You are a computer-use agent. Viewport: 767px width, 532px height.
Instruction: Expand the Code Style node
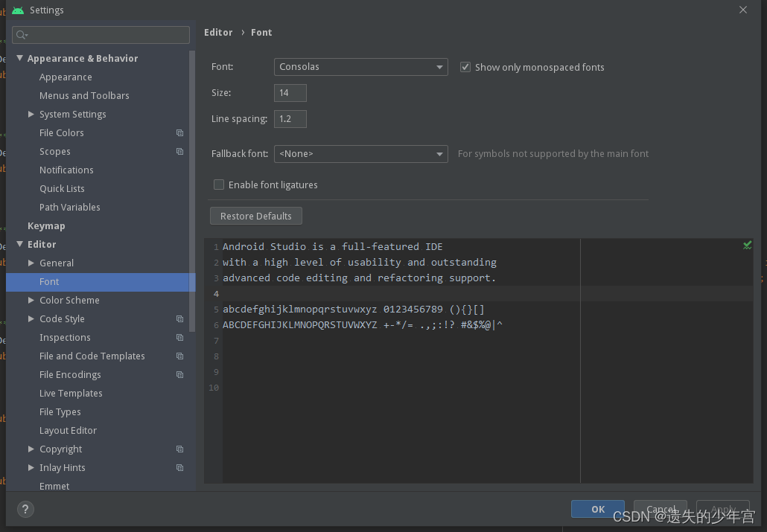[31, 318]
